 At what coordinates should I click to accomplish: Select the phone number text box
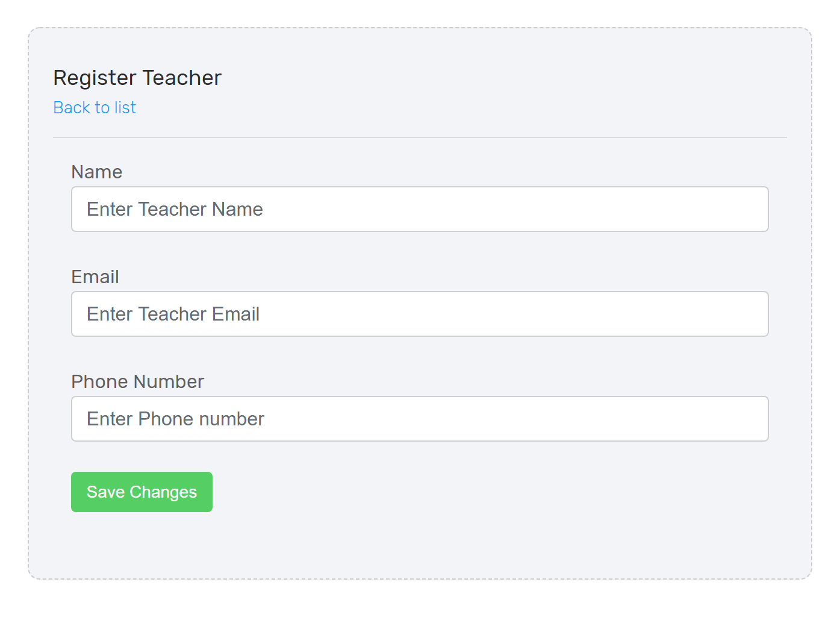(420, 419)
